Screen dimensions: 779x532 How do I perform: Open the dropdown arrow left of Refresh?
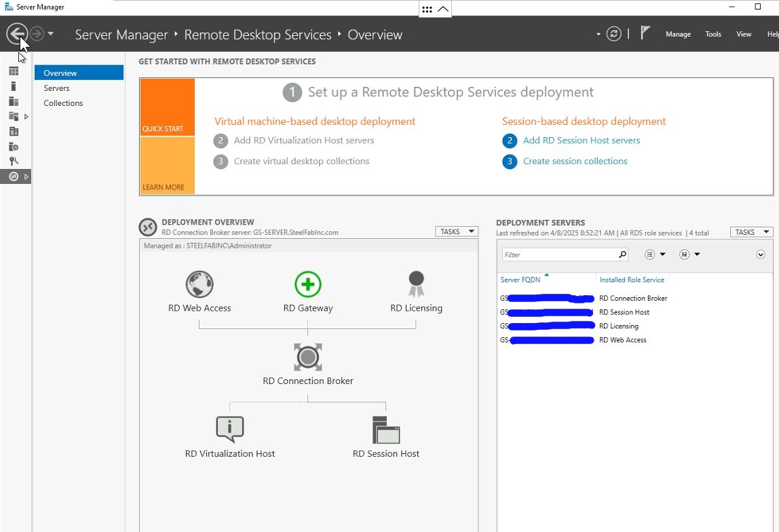[598, 35]
